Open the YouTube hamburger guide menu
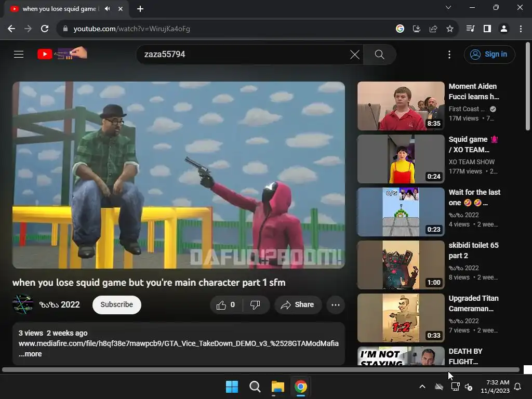Viewport: 532px width, 399px height. [x=19, y=54]
